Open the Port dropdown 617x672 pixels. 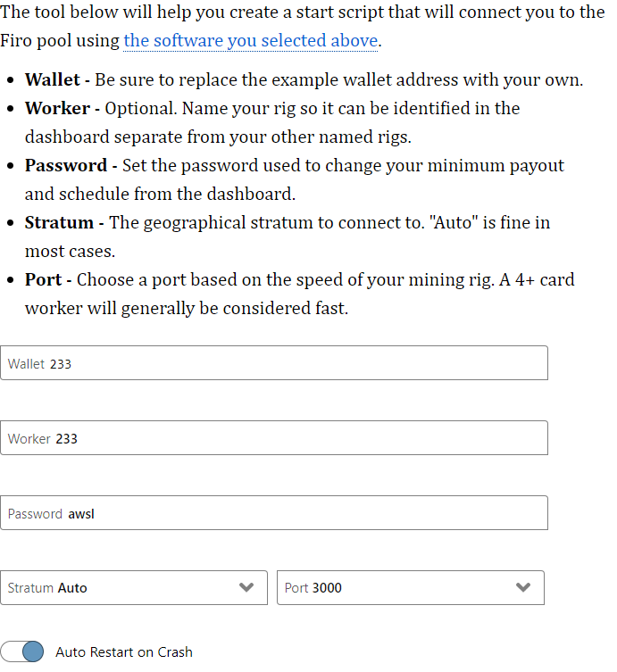tap(411, 587)
